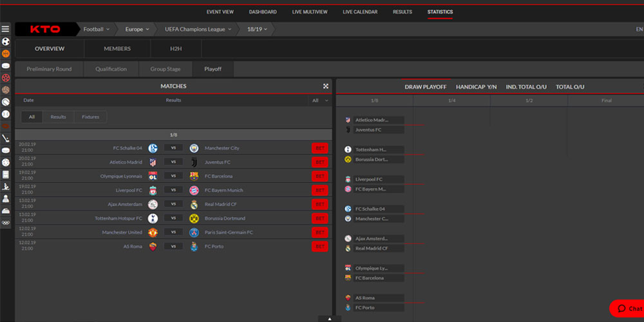Expand the Matches panel to fullscreen
644x322 pixels.
[x=326, y=86]
